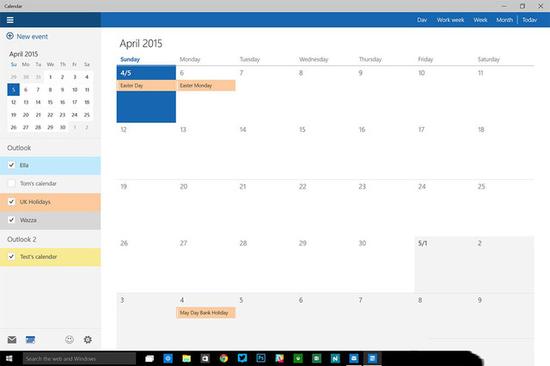
Task: Switch to Week view
Action: (x=481, y=20)
